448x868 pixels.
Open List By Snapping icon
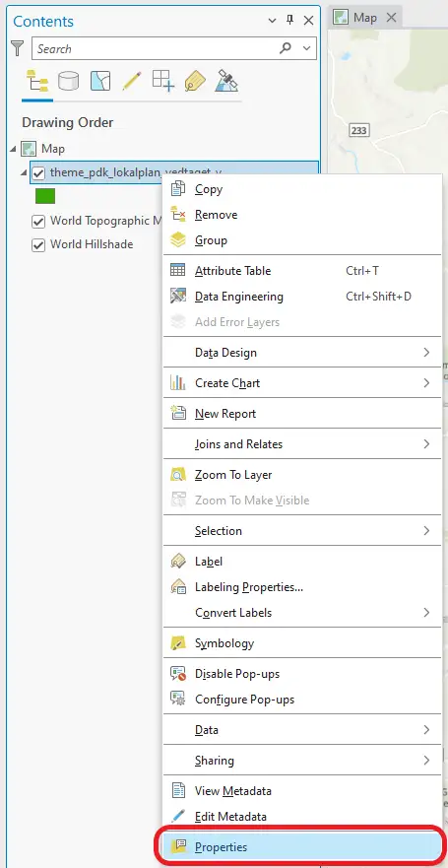[163, 82]
